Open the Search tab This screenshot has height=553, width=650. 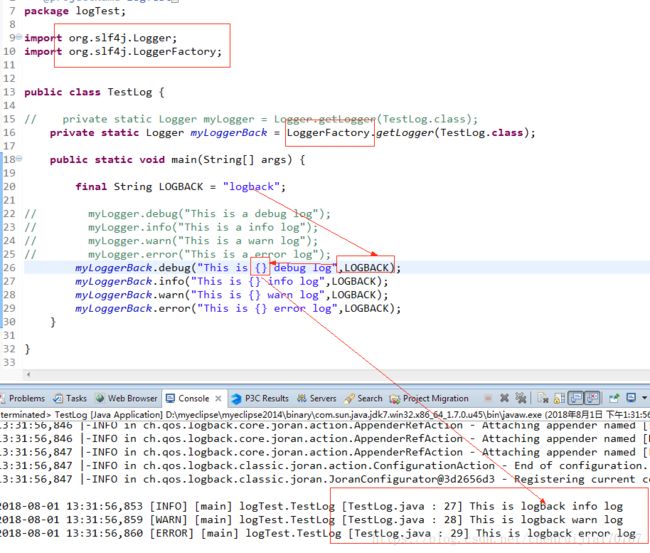click(x=364, y=398)
